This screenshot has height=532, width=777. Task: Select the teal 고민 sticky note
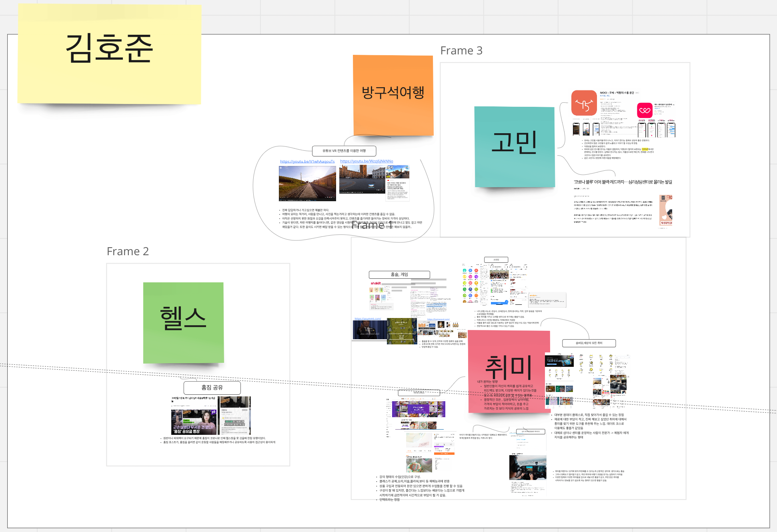click(x=514, y=146)
